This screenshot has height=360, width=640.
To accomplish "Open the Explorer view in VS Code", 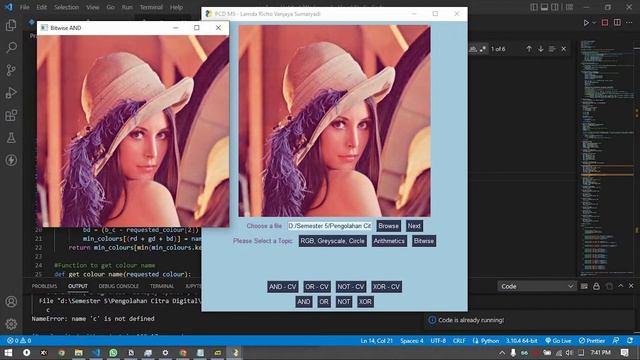I will point(11,26).
